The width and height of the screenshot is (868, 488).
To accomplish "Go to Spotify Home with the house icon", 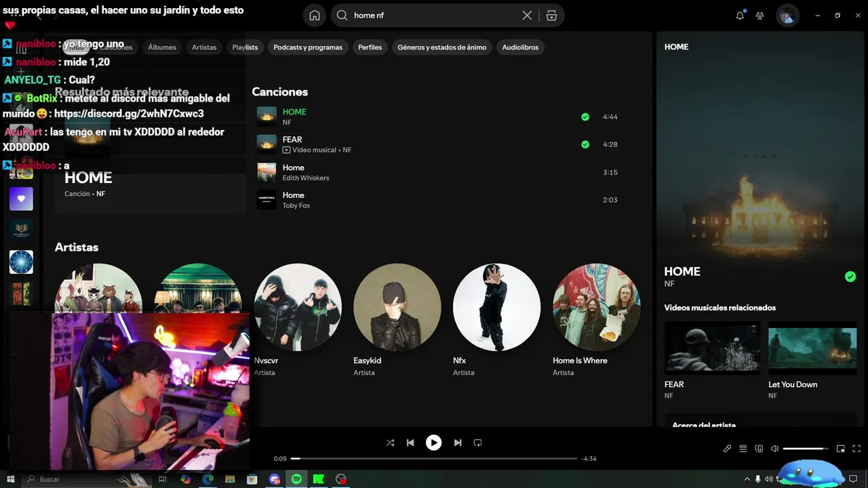I will [315, 16].
